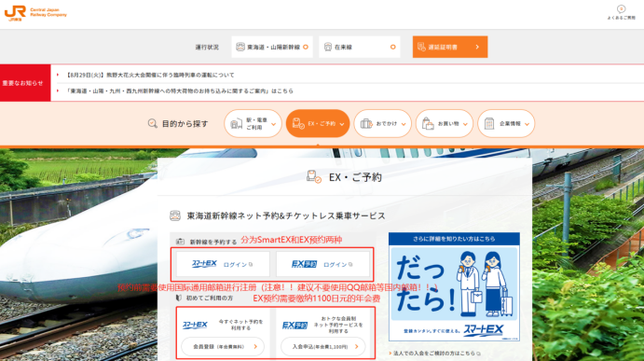Click the train icon beside 在来線
The height and width of the screenshot is (361, 644).
point(328,47)
